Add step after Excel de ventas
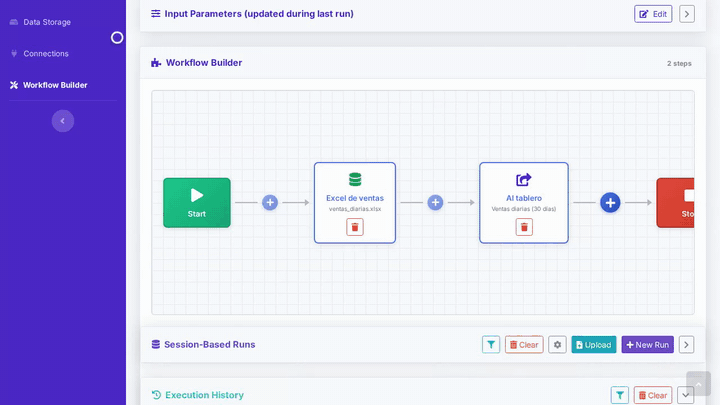This screenshot has width=720, height=405. point(435,202)
